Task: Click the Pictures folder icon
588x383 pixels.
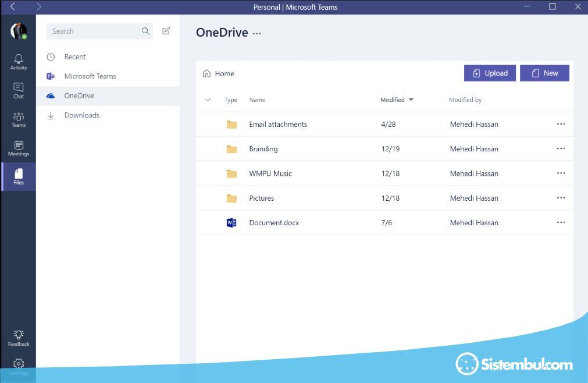Action: point(231,198)
